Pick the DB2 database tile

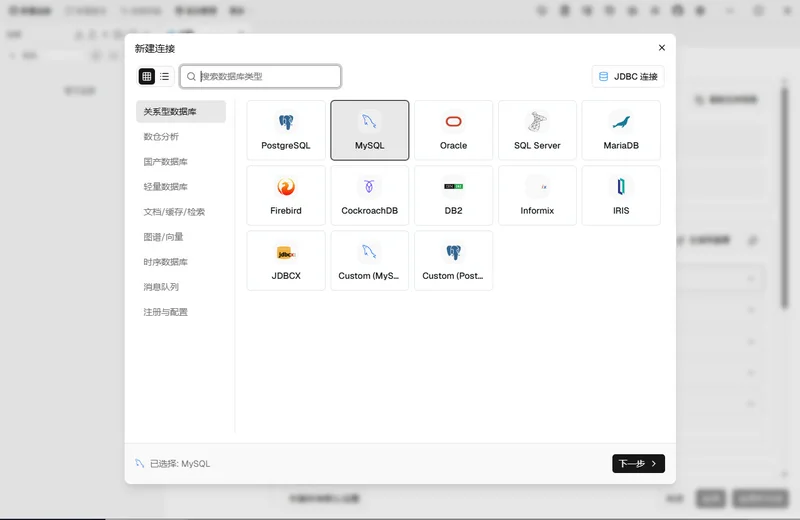[x=453, y=195]
